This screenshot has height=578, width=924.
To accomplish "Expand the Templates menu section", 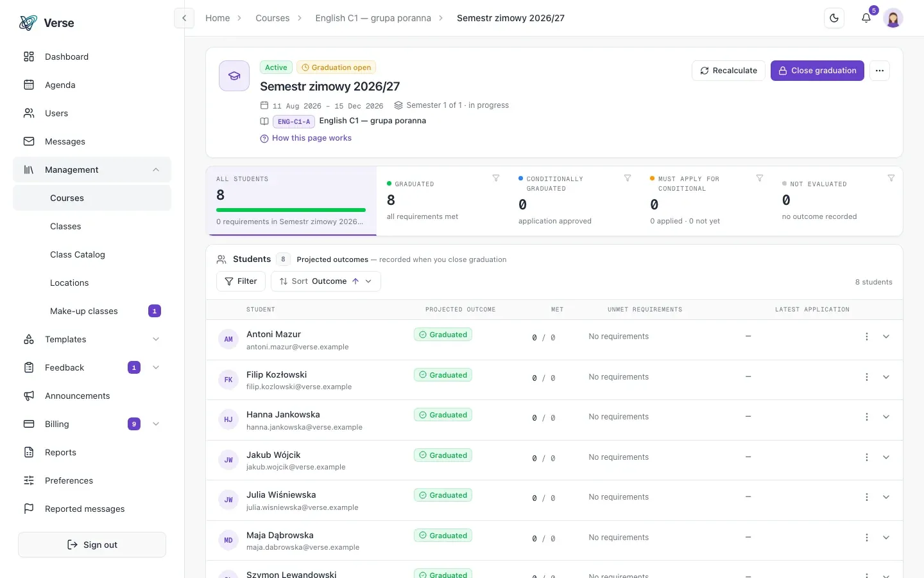I will tap(92, 339).
